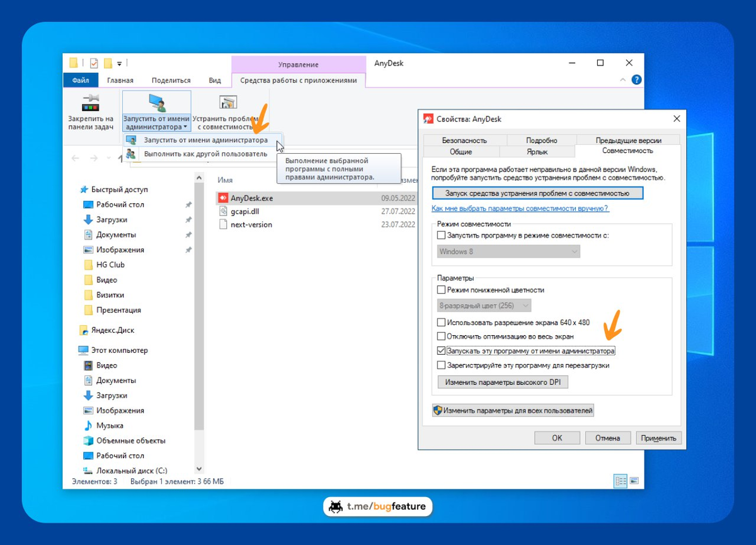This screenshot has height=545, width=756.
Task: Click new folder icon in quick access toolbar
Action: 108,63
